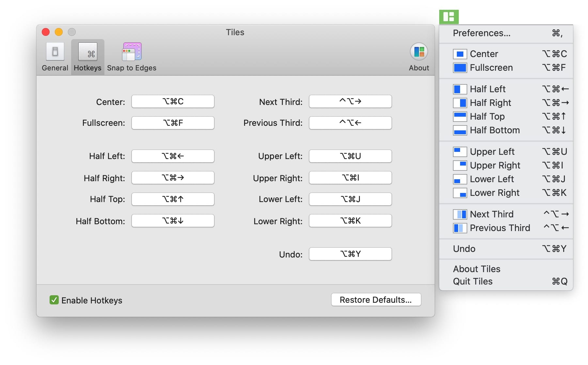This screenshot has width=588, height=365.
Task: Select Undo in the Tiles menu
Action: [x=464, y=249]
